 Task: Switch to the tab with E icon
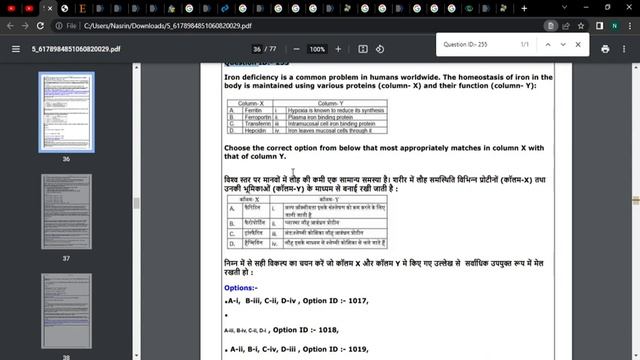point(82,8)
